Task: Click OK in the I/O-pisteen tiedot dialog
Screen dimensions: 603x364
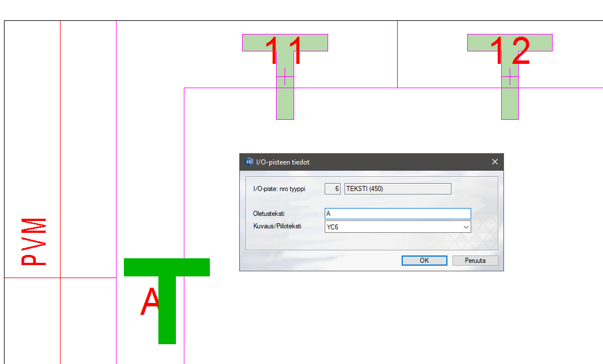Action: click(x=424, y=261)
